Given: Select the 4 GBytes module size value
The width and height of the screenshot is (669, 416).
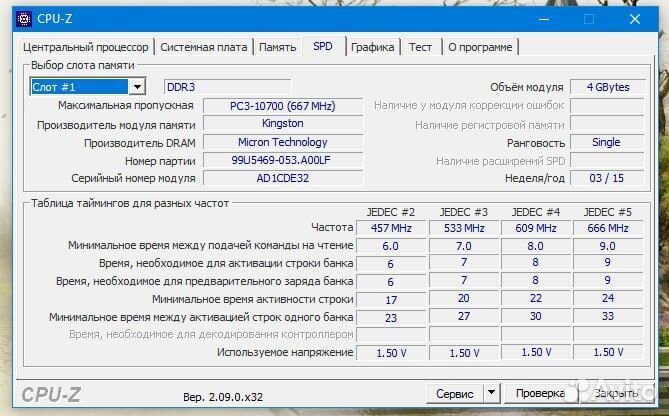Looking at the screenshot, I should point(607,87).
